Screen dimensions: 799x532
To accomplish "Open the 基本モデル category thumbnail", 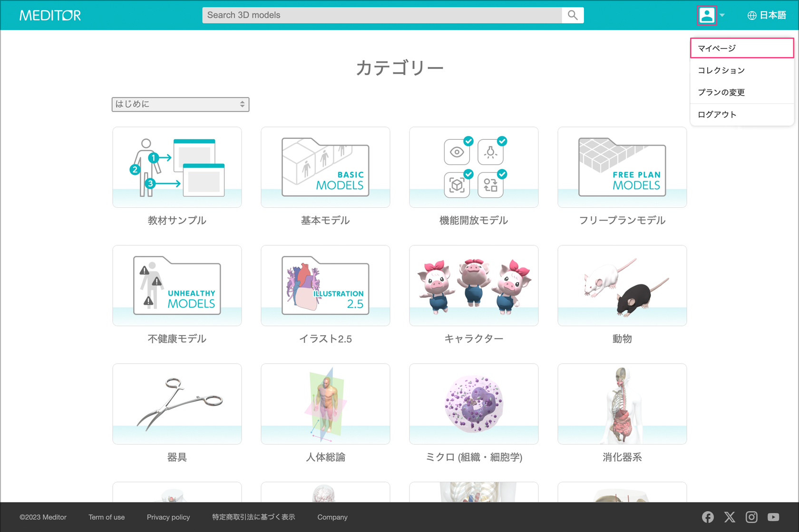I will (x=325, y=167).
